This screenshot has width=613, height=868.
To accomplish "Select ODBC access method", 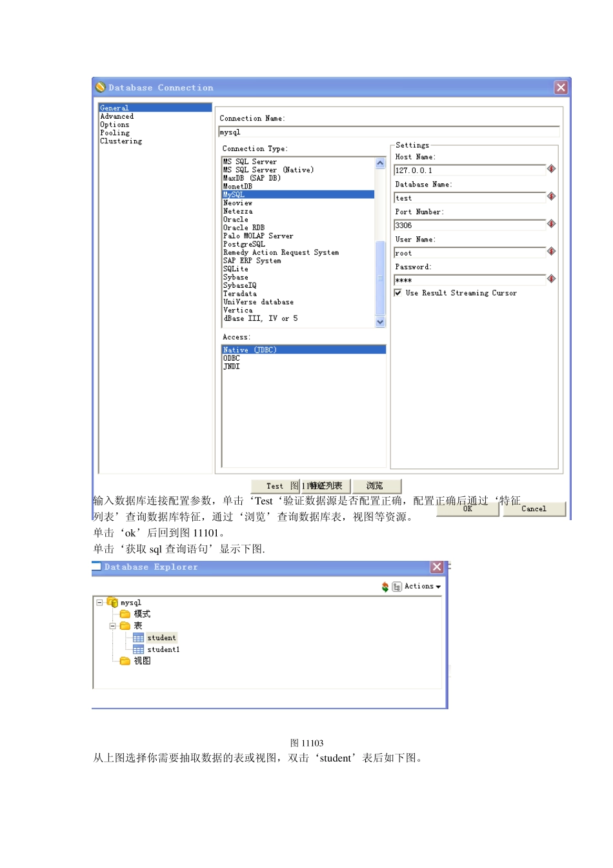I will (x=232, y=358).
